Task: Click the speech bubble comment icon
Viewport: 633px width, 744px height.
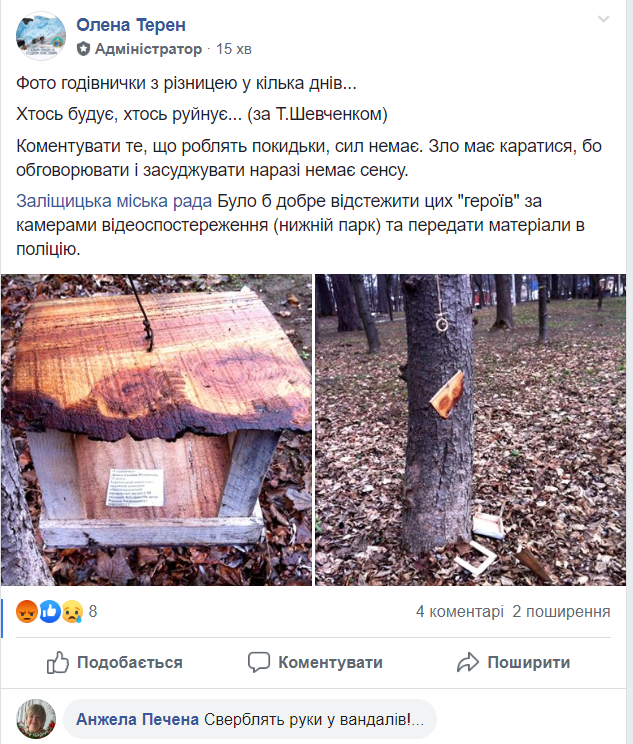Action: tap(259, 662)
